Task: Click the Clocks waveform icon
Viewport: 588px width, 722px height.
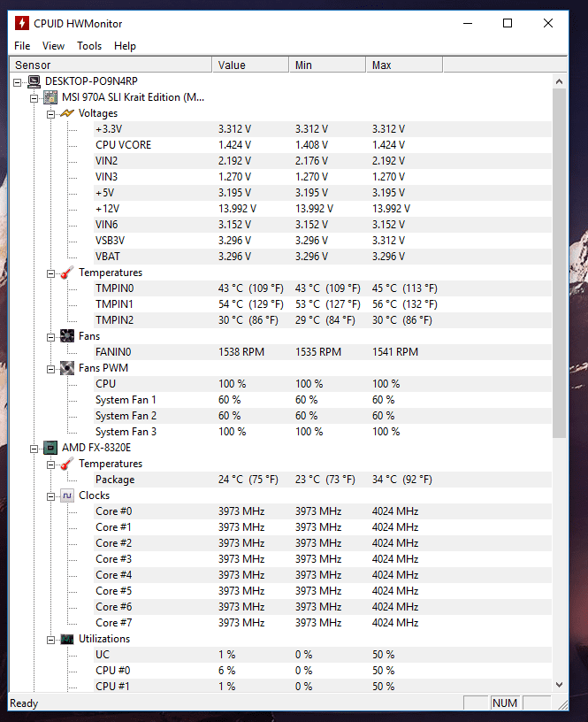Action: (67, 495)
